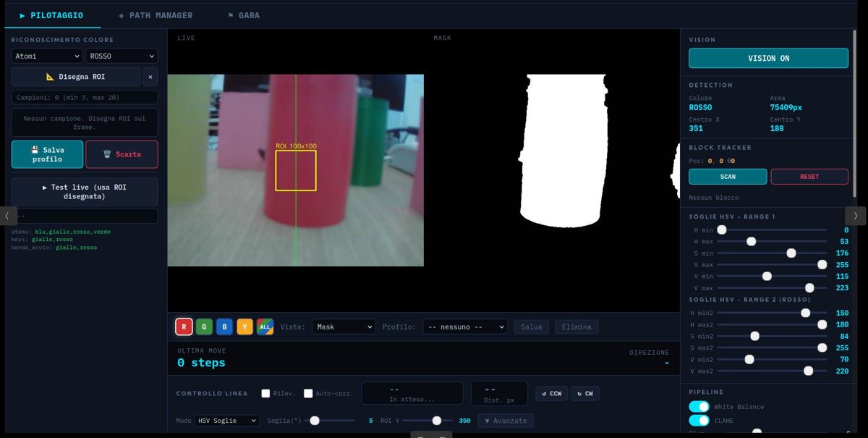Viewport: 868px width, 438px height.
Task: Click the Campioni samples field
Action: [85, 97]
